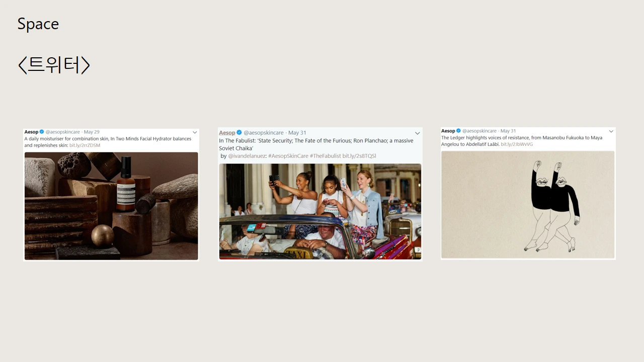
Task: Open link bit.ly/2s8TQSl
Action: (359, 156)
